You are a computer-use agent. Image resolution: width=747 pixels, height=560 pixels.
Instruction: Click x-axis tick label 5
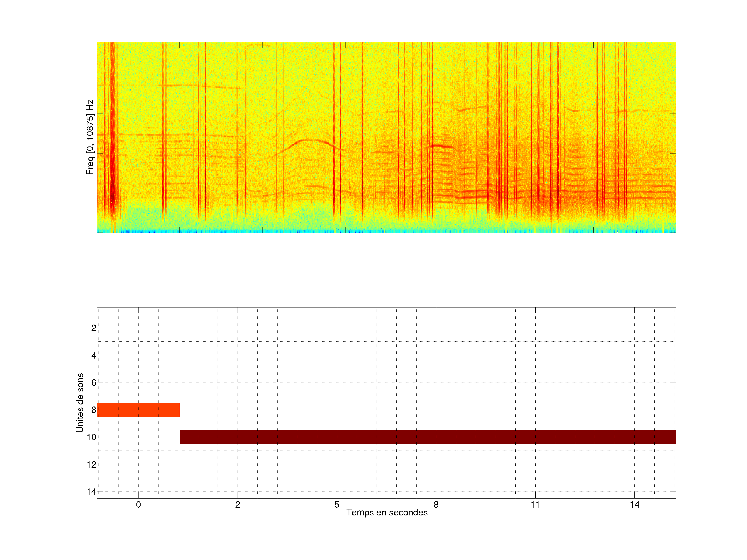tap(337, 505)
